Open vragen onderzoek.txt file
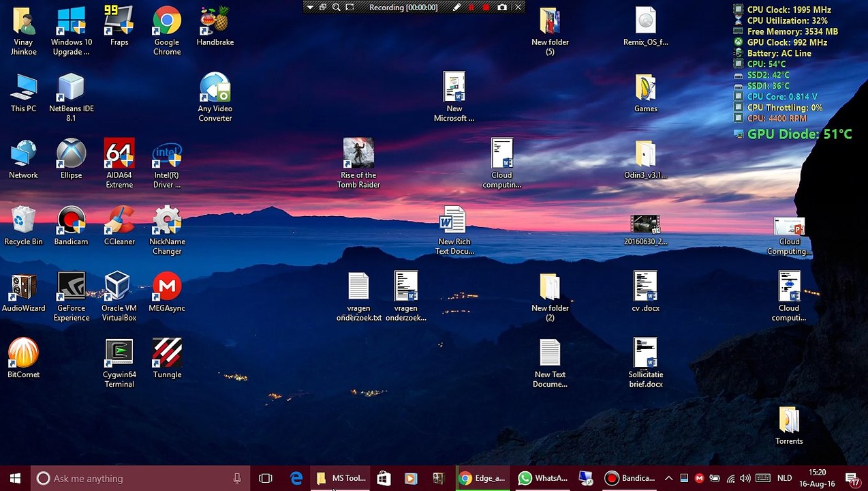This screenshot has width=868, height=491. (358, 297)
